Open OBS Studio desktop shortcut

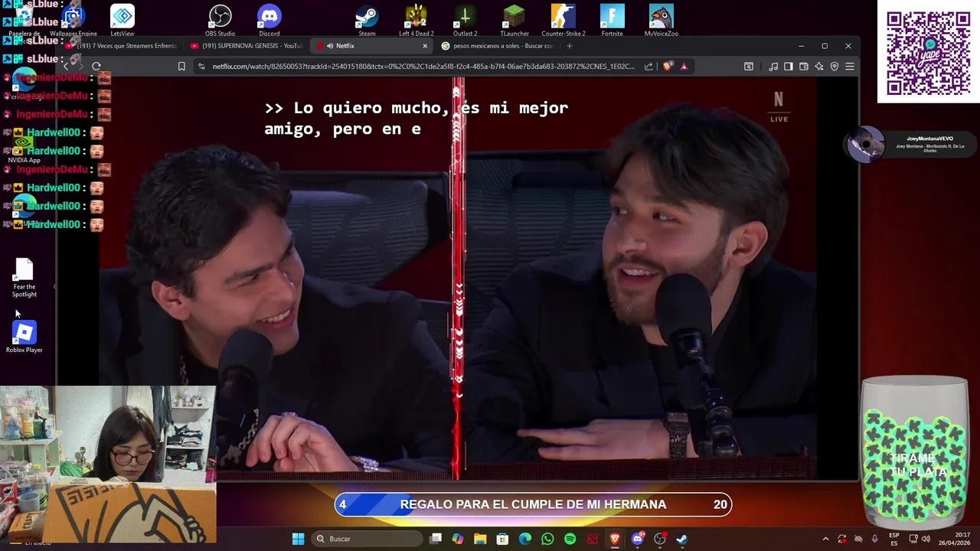tap(220, 21)
